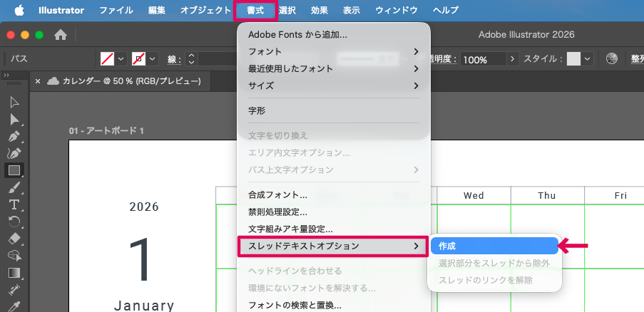
Task: Choose 作成 in the submenu
Action: [x=494, y=246]
